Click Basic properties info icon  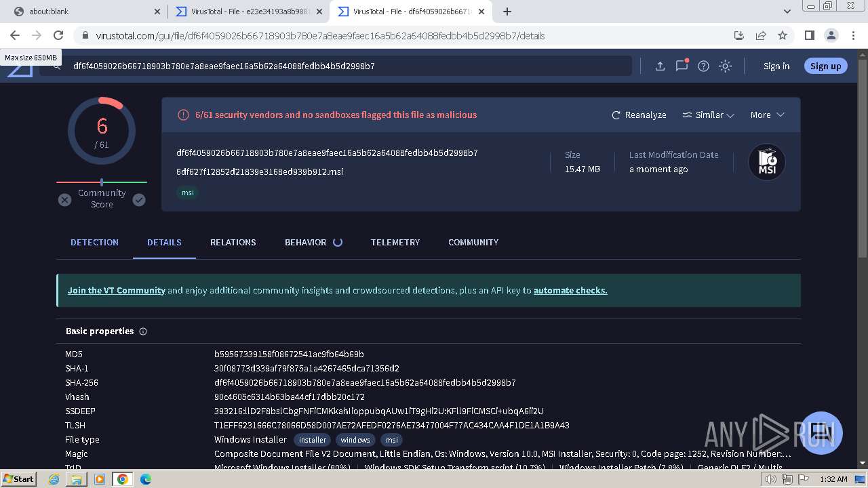pos(143,331)
